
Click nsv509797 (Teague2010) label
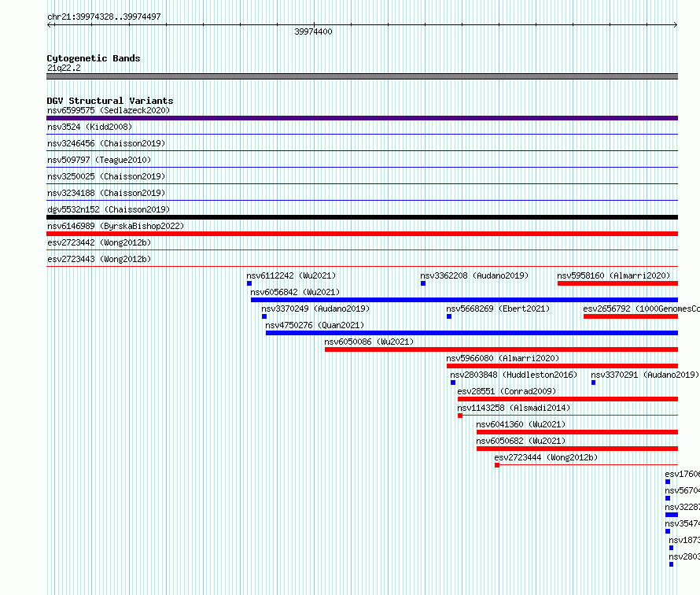(99, 160)
